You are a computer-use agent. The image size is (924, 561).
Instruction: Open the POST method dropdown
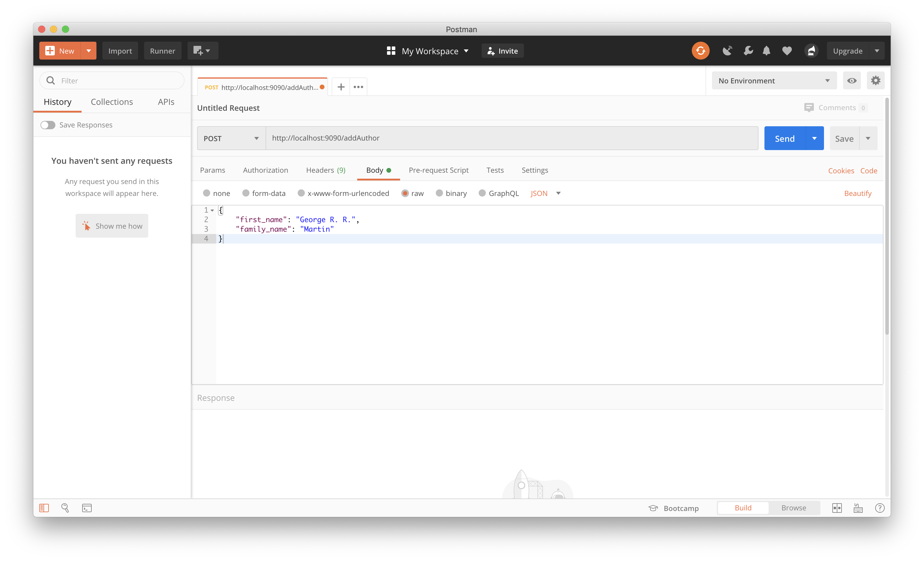click(x=231, y=138)
